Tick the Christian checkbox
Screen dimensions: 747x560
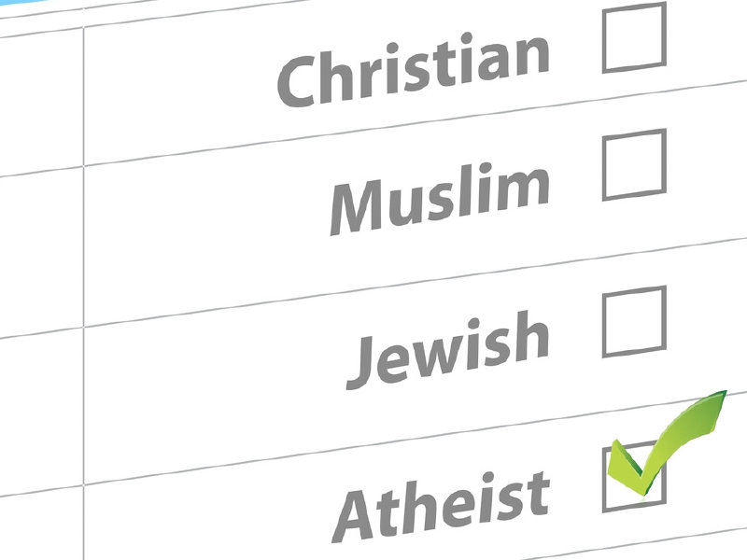click(634, 37)
